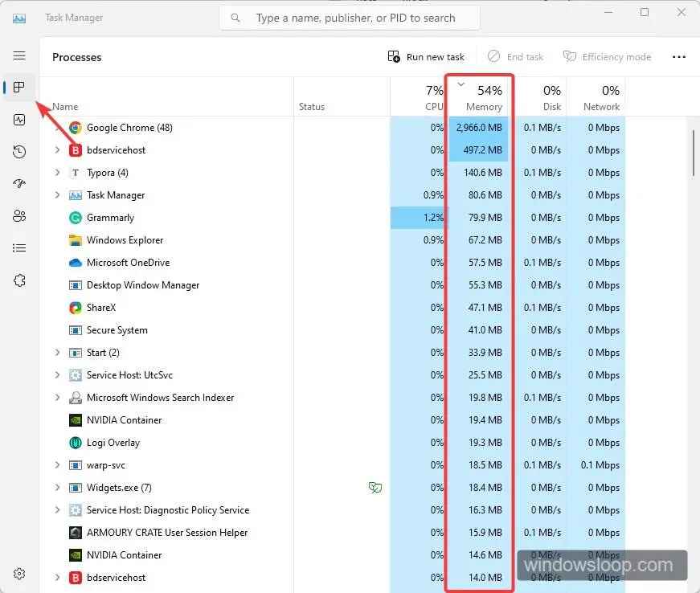
Task: Open the Performance tab icon
Action: pyautogui.click(x=19, y=120)
